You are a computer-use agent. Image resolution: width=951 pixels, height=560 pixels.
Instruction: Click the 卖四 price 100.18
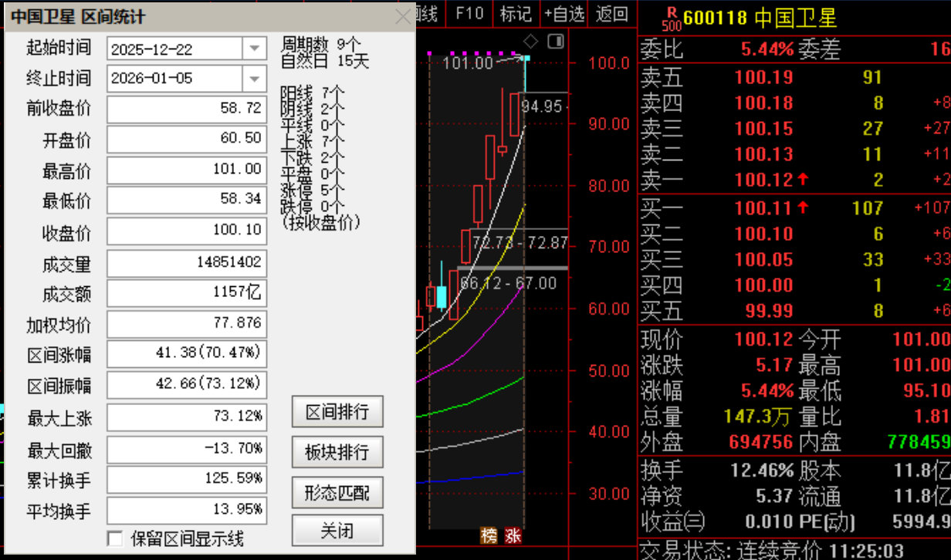pos(763,102)
